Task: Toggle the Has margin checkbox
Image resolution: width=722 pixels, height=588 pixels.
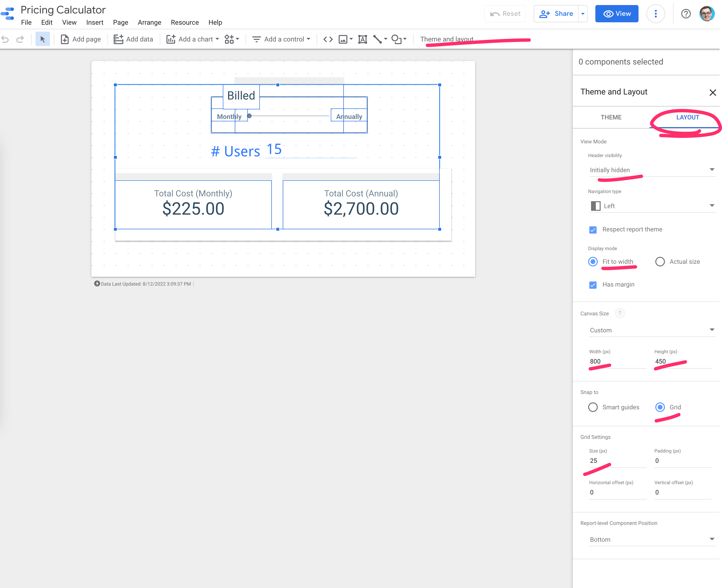Action: pos(592,284)
